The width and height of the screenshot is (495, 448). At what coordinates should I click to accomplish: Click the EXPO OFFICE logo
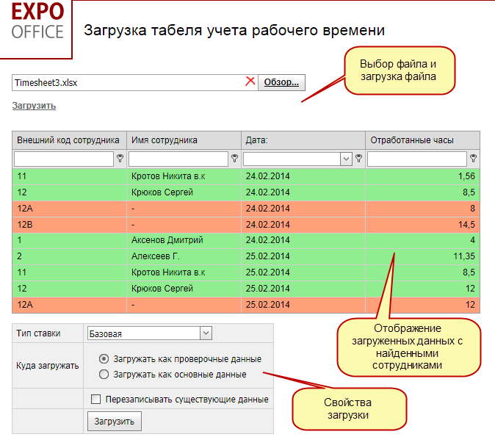tap(37, 22)
